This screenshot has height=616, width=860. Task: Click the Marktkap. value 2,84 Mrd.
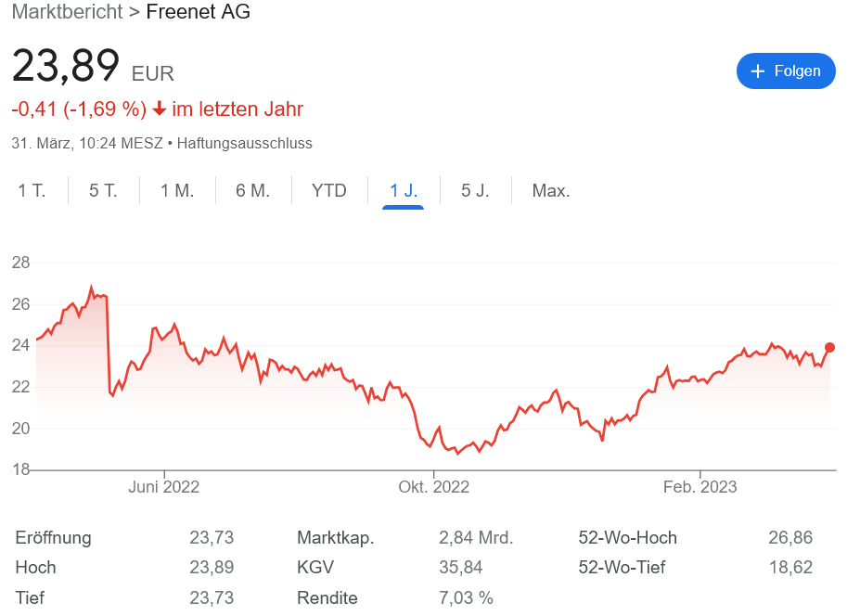(x=476, y=538)
